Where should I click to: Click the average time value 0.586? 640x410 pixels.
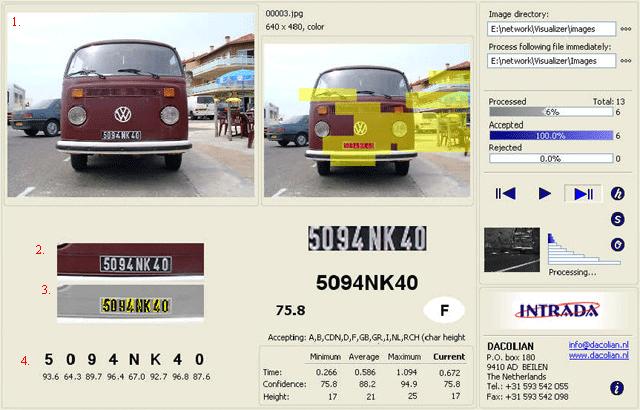(365, 372)
